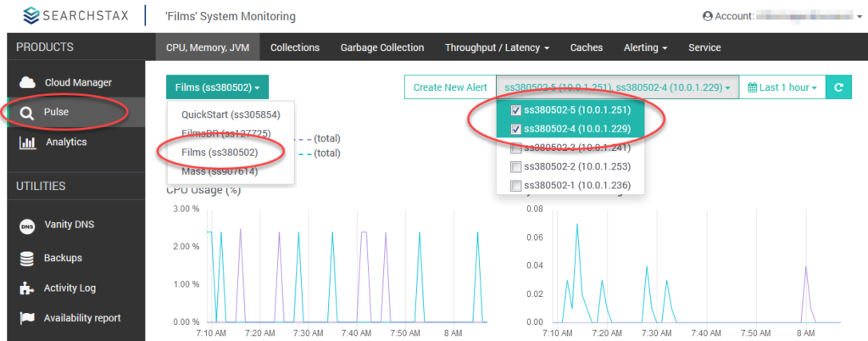This screenshot has width=868, height=341.
Task: Open the Garbage Collection tab
Action: (382, 48)
